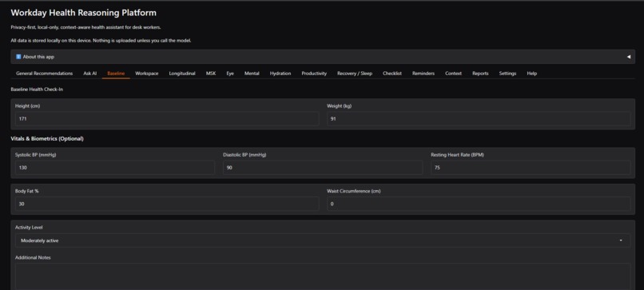The height and width of the screenshot is (290, 644).
Task: Open the Workspace tab
Action: 147,73
